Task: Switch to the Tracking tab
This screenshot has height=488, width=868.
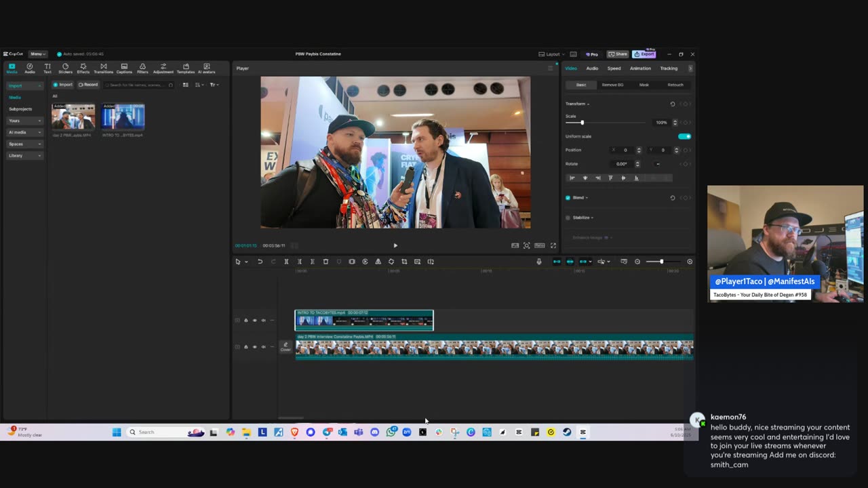Action: click(669, 68)
